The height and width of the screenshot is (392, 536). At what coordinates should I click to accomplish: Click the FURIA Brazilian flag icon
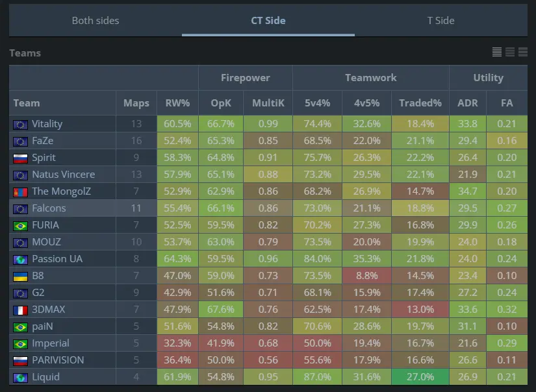tap(20, 225)
